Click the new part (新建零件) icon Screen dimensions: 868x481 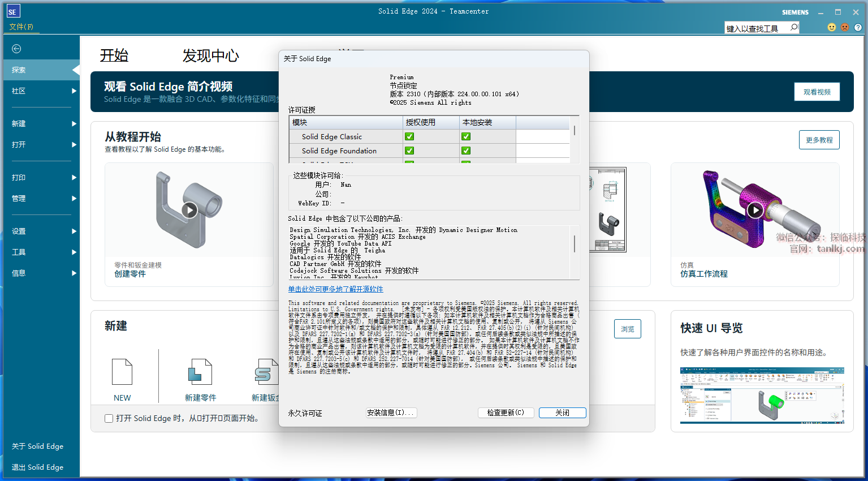200,372
